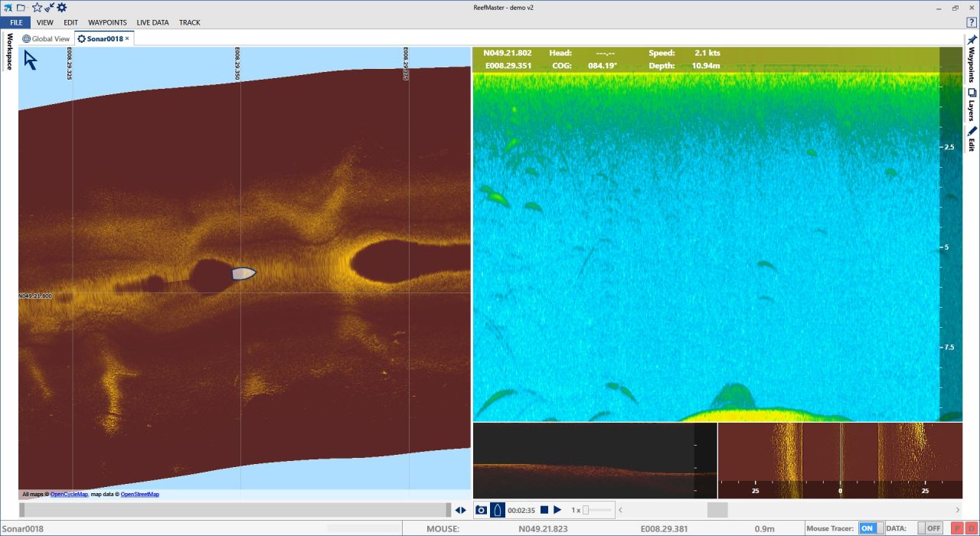Click the playback speed slider
This screenshot has width=980, height=536.
597,510
